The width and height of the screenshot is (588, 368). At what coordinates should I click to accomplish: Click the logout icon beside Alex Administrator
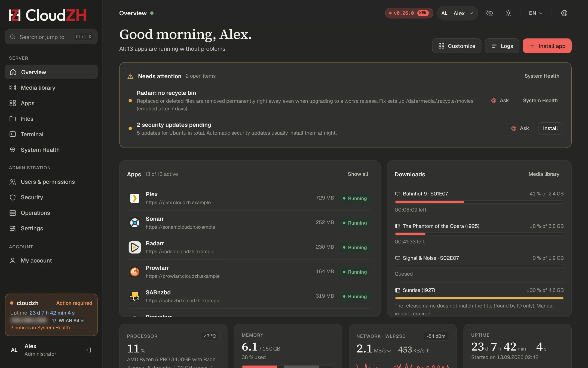click(88, 350)
